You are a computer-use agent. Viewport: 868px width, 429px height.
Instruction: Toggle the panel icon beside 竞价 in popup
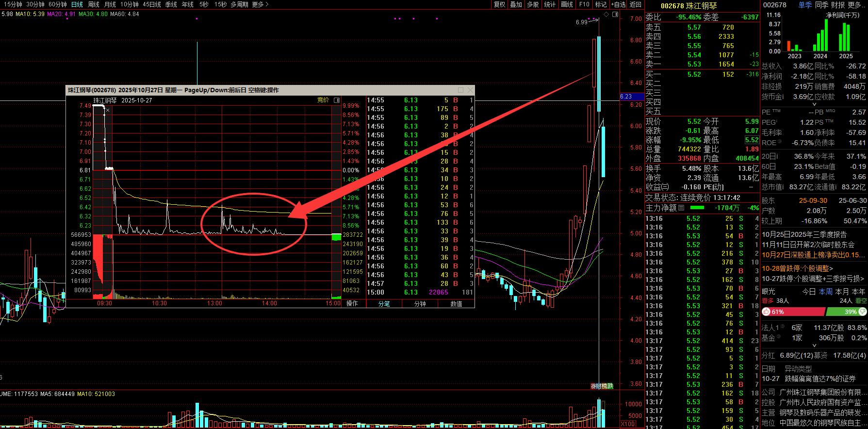tap(337, 100)
